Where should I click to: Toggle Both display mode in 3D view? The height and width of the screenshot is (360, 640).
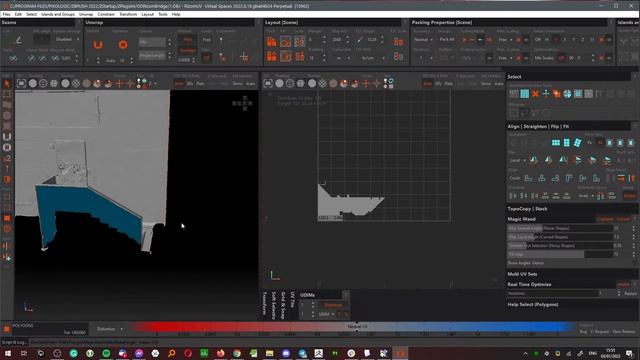tap(180, 84)
